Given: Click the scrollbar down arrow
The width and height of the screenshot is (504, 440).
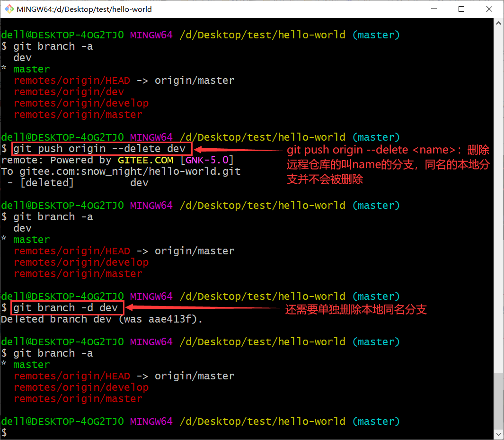Looking at the screenshot, I should 498,434.
